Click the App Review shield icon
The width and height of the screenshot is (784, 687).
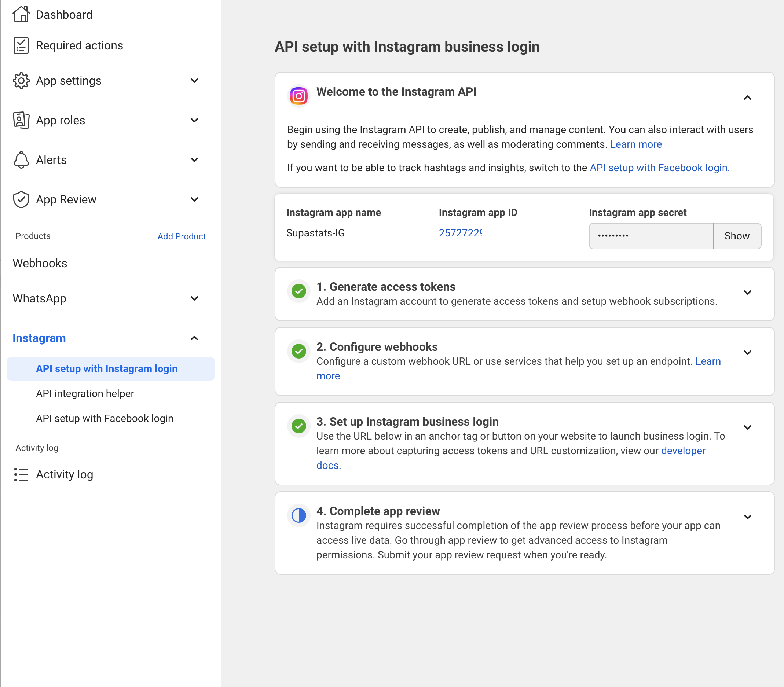click(21, 199)
